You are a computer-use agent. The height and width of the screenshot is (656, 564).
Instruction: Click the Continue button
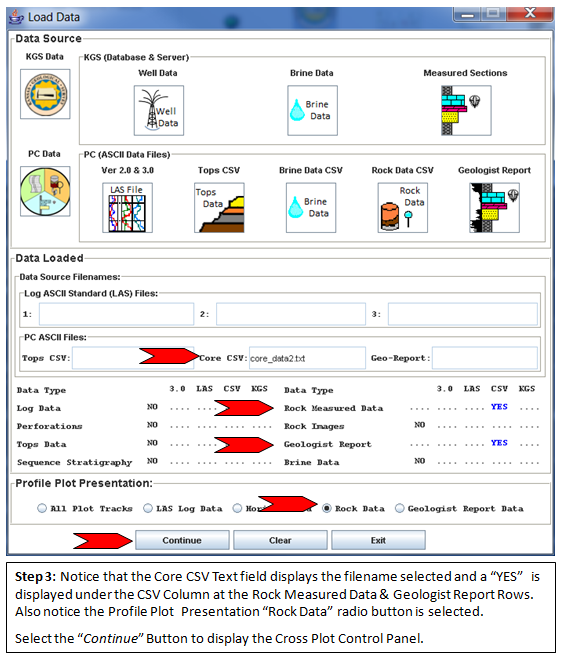pyautogui.click(x=182, y=540)
